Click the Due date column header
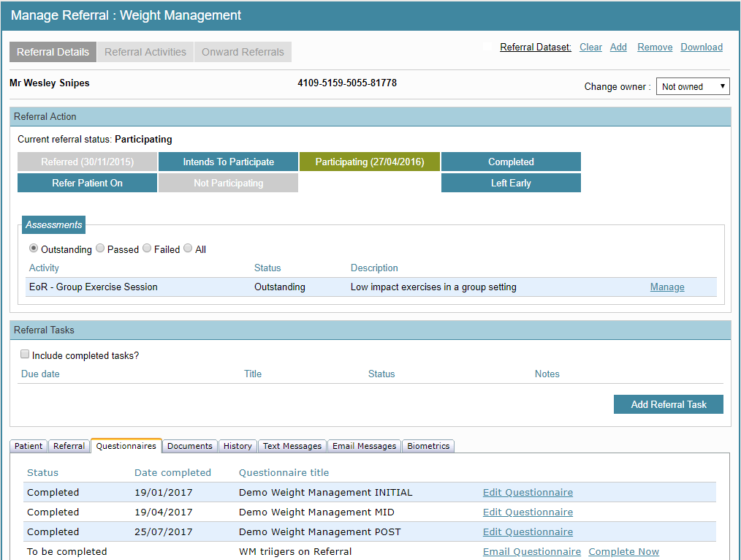The image size is (741, 560). click(40, 374)
